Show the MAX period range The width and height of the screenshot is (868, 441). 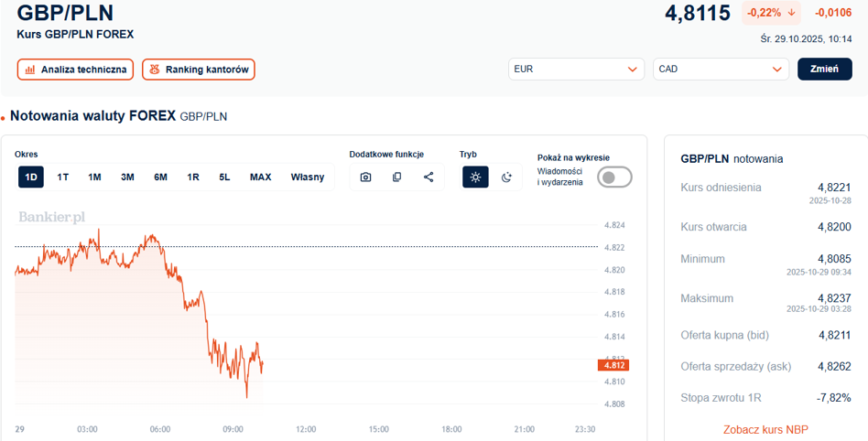[x=260, y=177]
